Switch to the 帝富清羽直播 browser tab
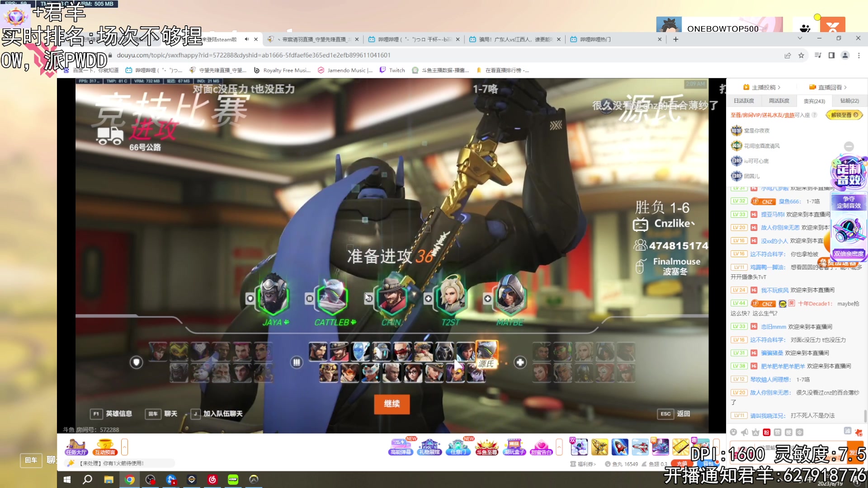 tap(312, 39)
